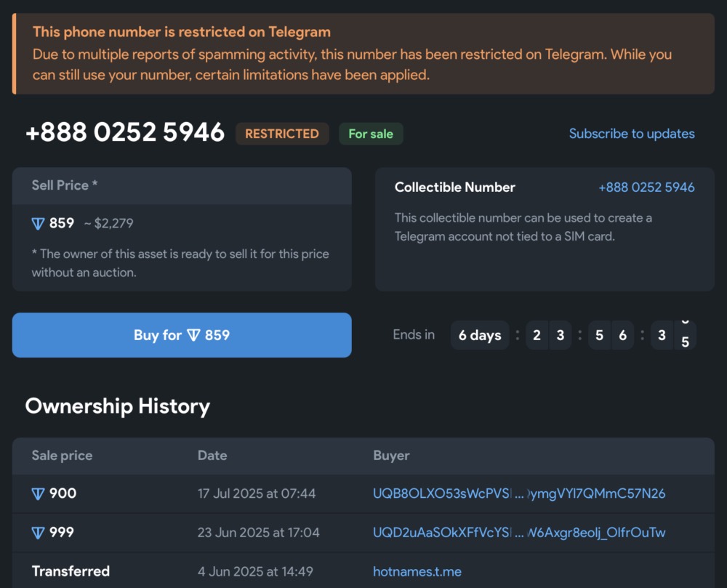
Task: Click the Transferred history row label
Action: click(x=71, y=571)
